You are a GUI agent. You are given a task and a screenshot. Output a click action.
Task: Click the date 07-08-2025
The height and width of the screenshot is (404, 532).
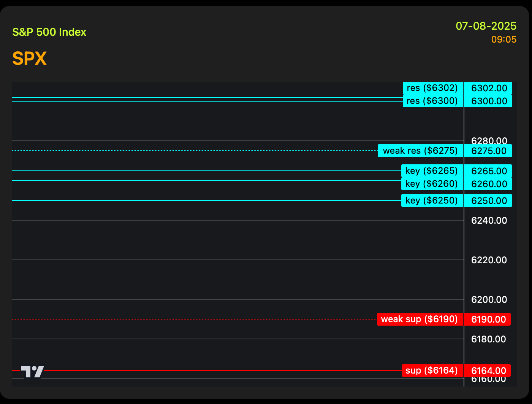(x=486, y=26)
